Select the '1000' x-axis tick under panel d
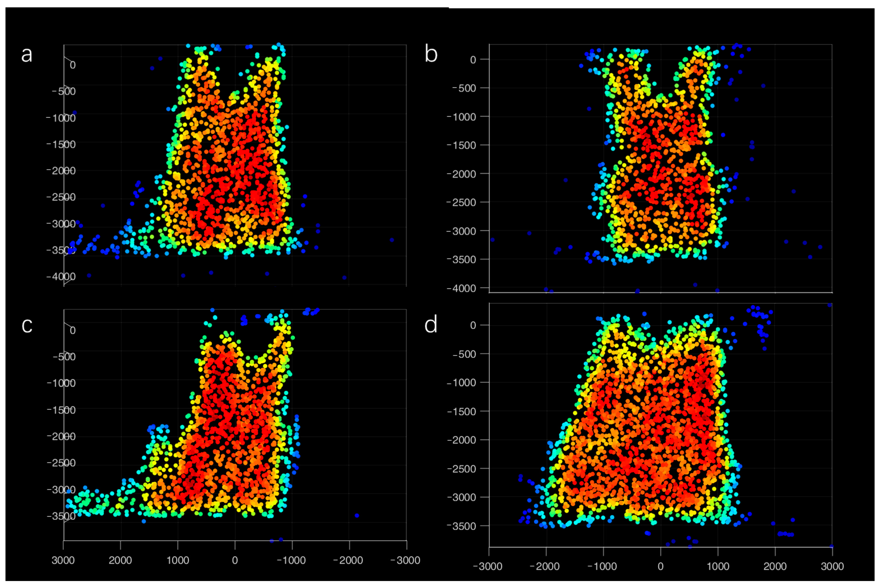Viewport: 880px width, 588px height. pyautogui.click(x=718, y=567)
